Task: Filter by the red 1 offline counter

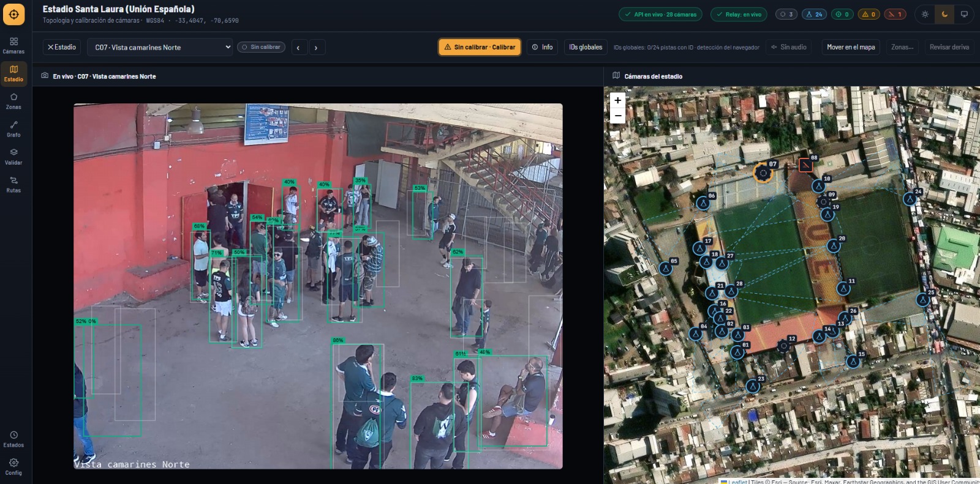Action: [x=895, y=14]
